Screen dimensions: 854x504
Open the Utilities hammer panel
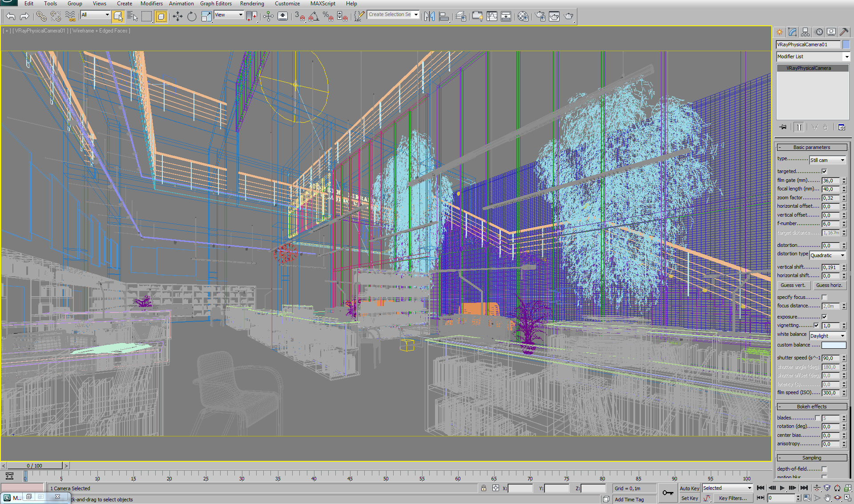844,32
